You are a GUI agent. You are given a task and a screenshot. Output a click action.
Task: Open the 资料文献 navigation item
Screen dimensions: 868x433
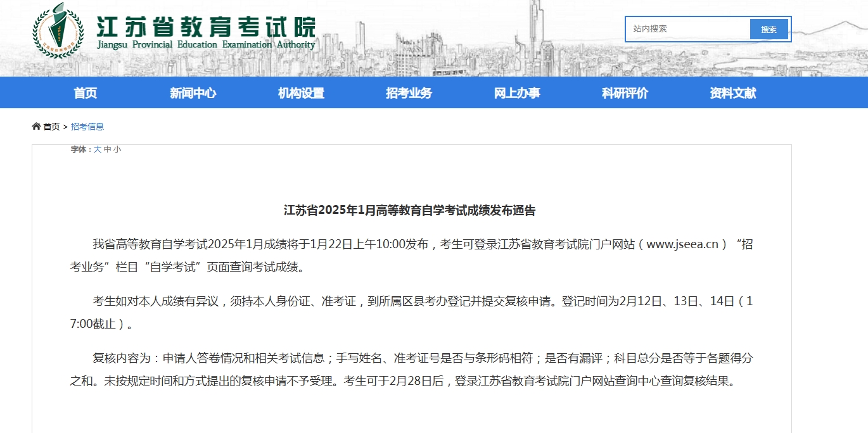(x=732, y=93)
